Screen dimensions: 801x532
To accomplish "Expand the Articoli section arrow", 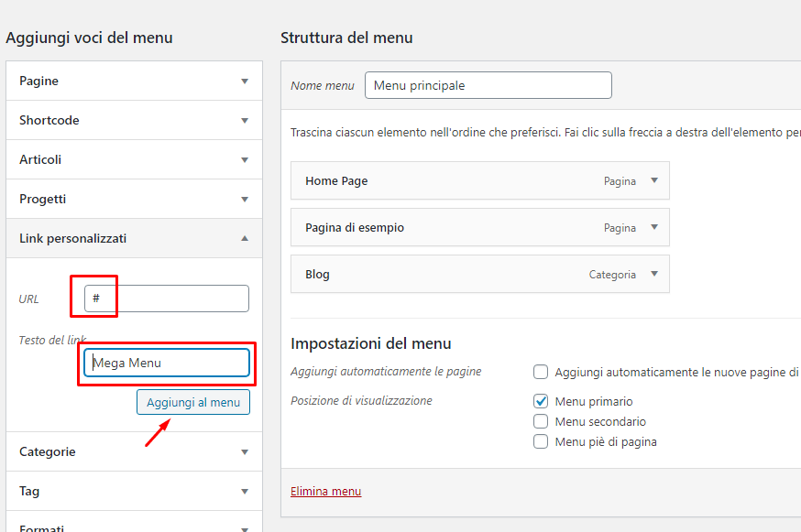I will pyautogui.click(x=245, y=160).
